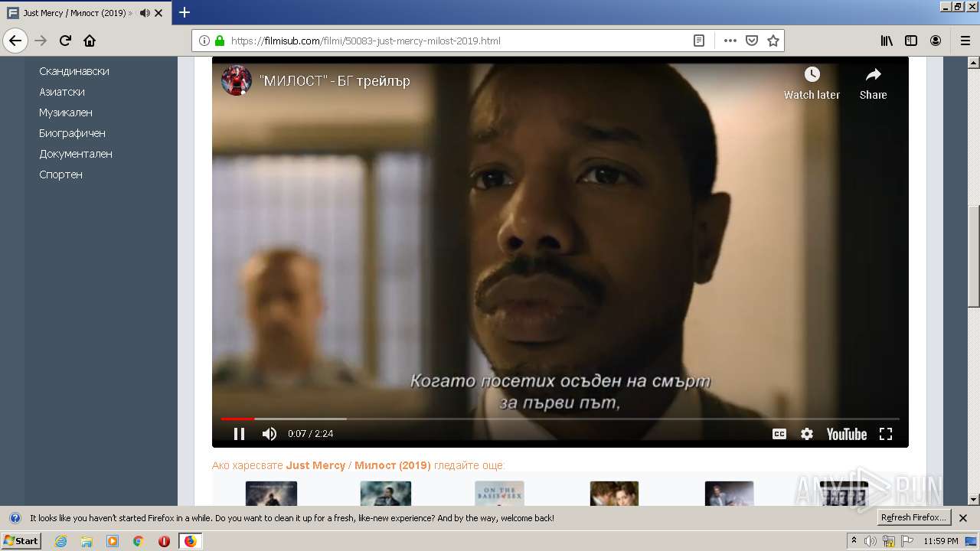Open the Документален category
This screenshot has width=980, height=551.
click(76, 154)
